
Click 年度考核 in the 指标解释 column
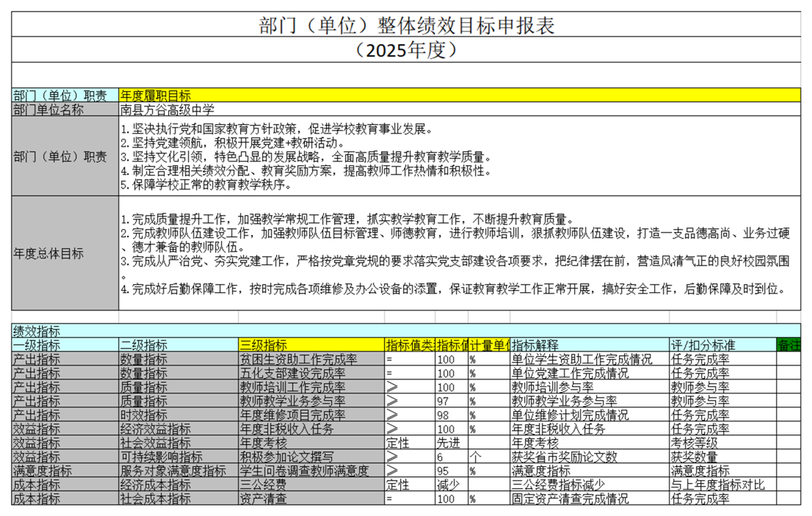click(590, 443)
